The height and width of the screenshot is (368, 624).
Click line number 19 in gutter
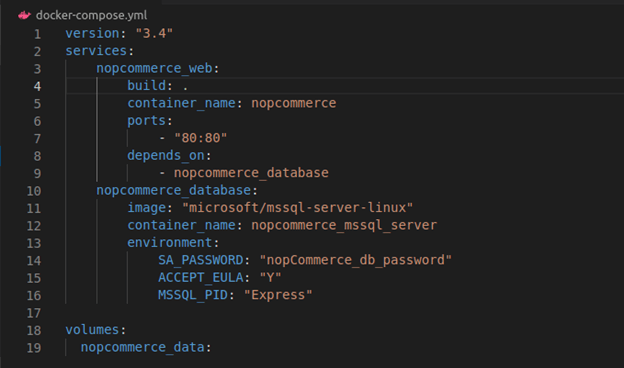pyautogui.click(x=34, y=348)
